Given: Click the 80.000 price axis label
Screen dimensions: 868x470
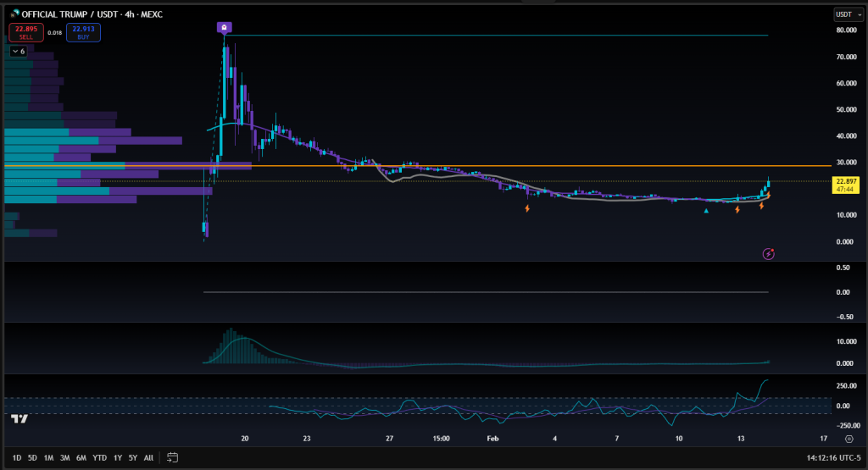Looking at the screenshot, I should point(847,30).
